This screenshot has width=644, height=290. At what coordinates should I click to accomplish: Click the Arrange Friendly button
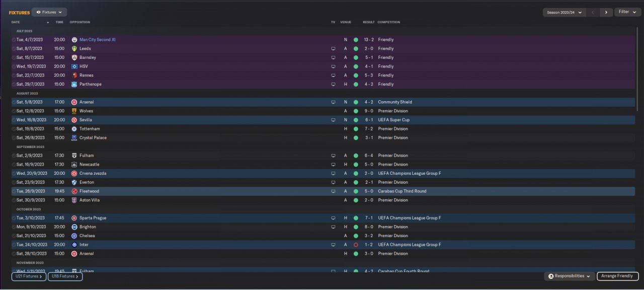618,276
